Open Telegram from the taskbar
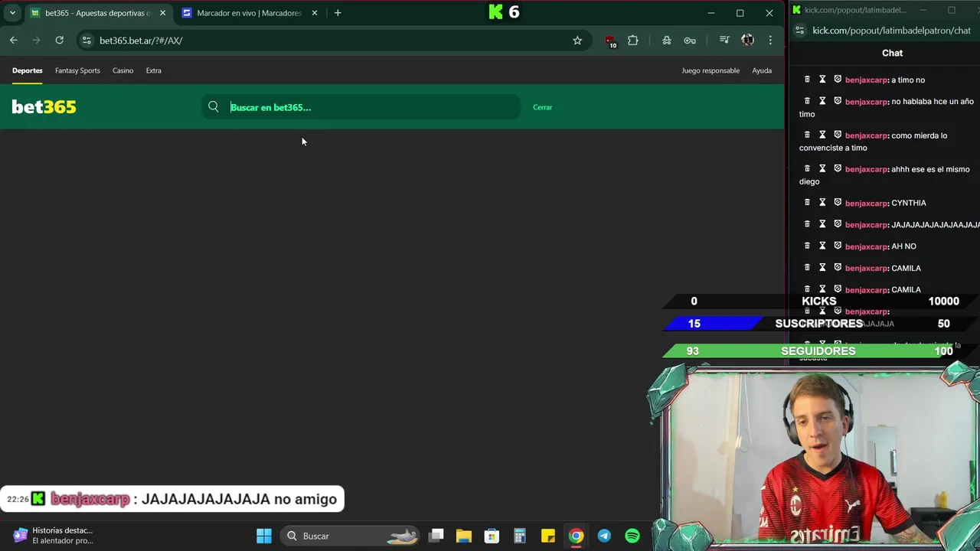This screenshot has width=980, height=551. point(604,536)
